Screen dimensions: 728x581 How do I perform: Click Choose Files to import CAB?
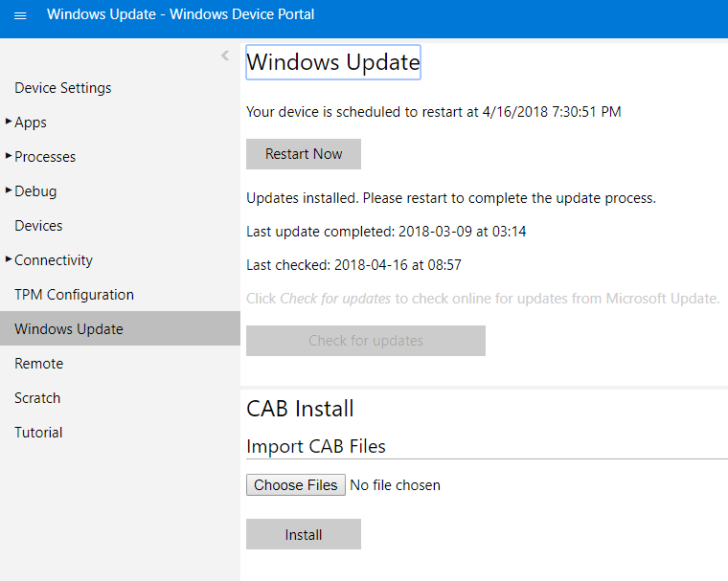(x=295, y=485)
